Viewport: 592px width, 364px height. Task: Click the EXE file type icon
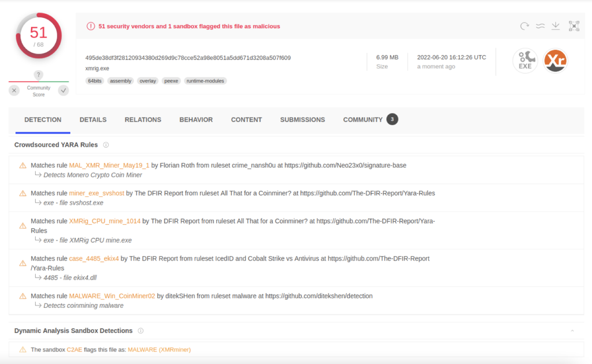tap(525, 61)
